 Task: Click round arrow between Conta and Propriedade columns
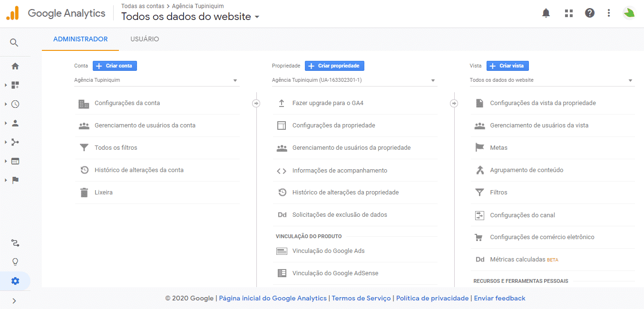coord(256,103)
